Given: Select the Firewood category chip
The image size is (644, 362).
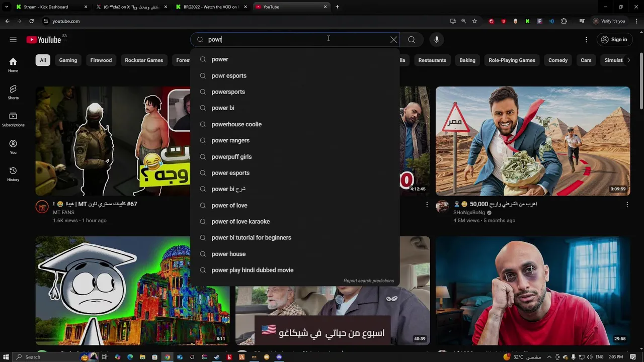Looking at the screenshot, I should [x=101, y=60].
